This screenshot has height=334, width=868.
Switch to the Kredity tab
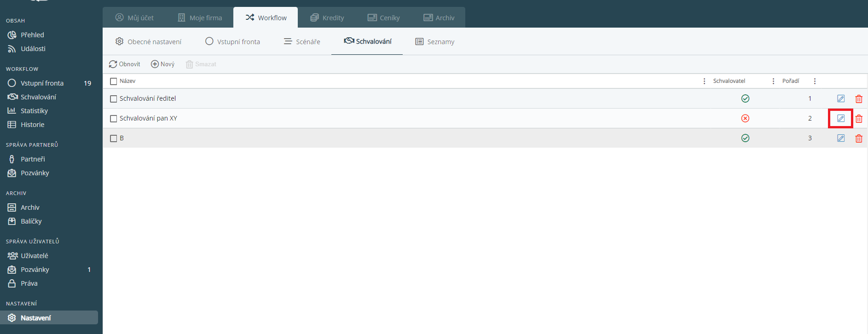tap(327, 18)
